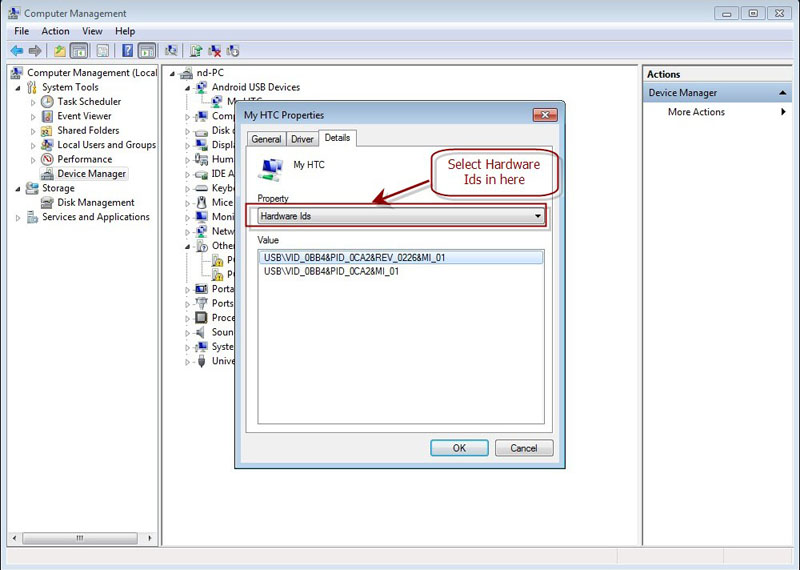800x570 pixels.
Task: Select the Details tab
Action: coord(337,138)
